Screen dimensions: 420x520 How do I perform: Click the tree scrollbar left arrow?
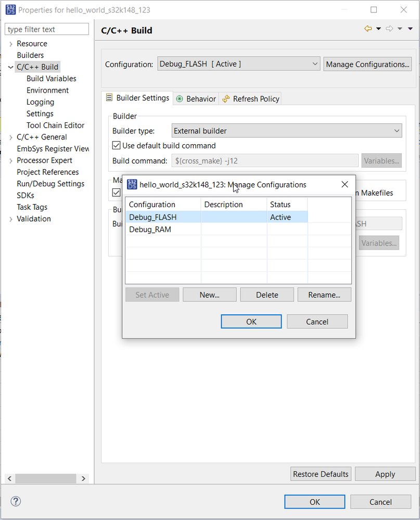pos(9,478)
